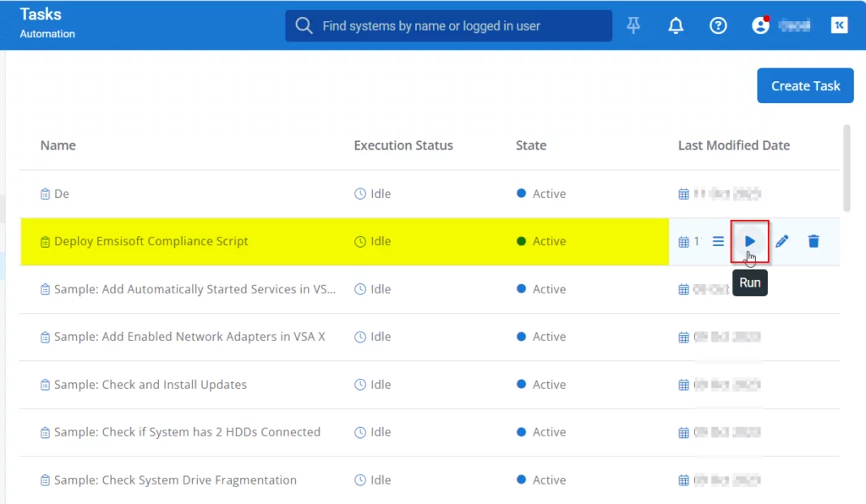The height and width of the screenshot is (504, 866).
Task: Sort by the State column header
Action: point(531,145)
